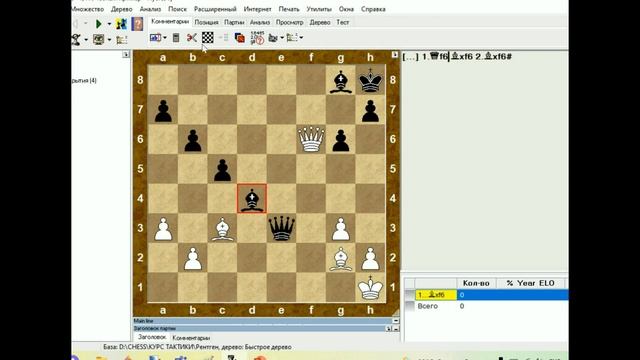Click the first move 1.Qf6 in notation
Viewport: 640px width, 360px height.
pyautogui.click(x=435, y=57)
